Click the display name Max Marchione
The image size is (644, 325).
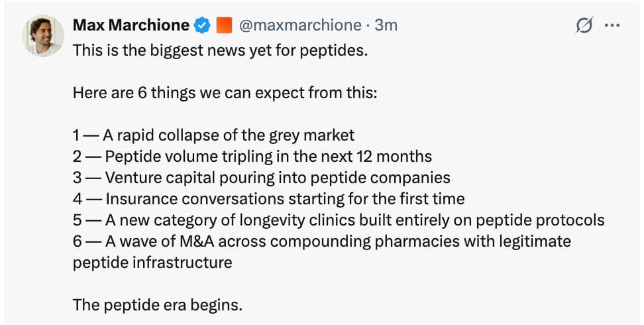pos(131,26)
